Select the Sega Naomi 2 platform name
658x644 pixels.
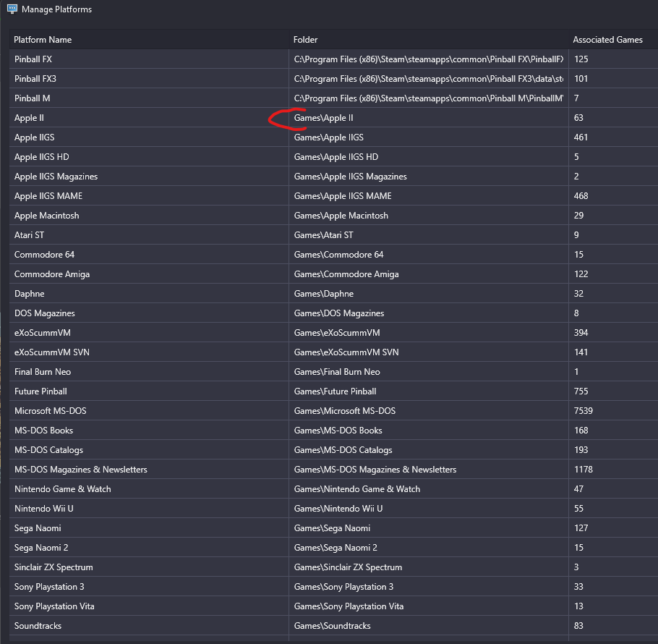click(x=41, y=548)
